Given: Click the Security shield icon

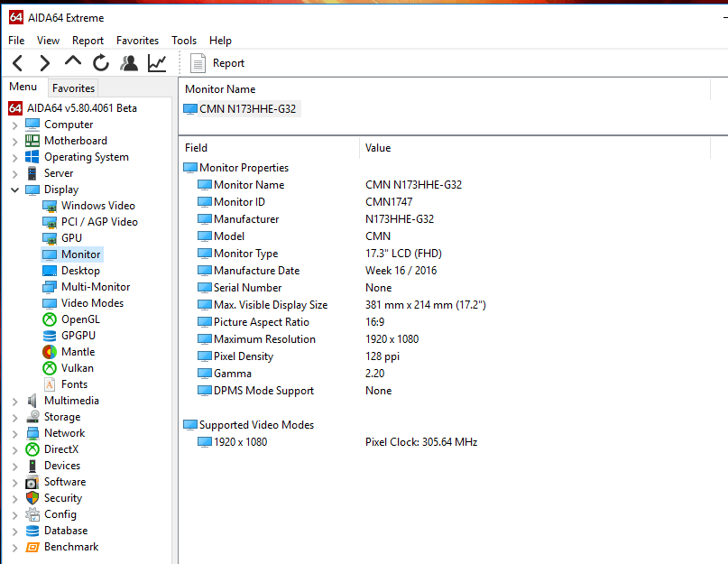Looking at the screenshot, I should pos(32,498).
